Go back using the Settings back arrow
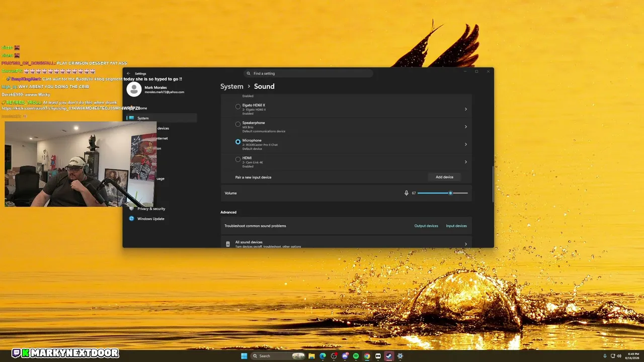Image resolution: width=644 pixels, height=362 pixels. (128, 73)
